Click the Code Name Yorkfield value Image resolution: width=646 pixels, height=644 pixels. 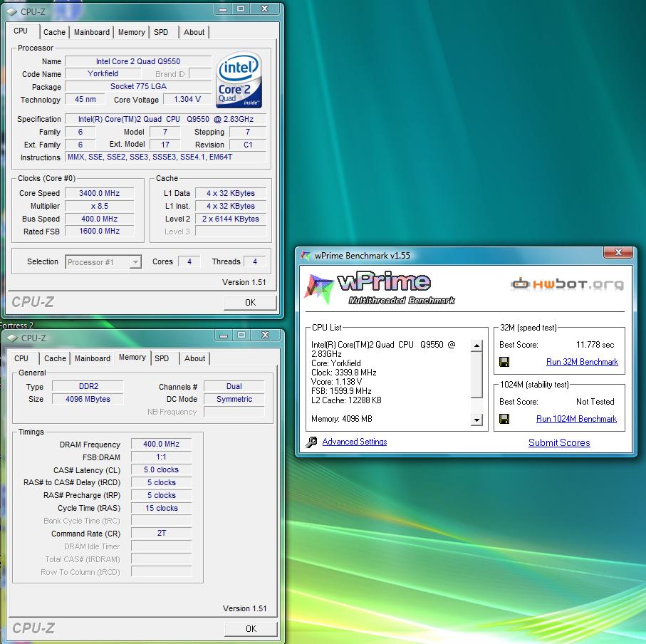coord(103,74)
